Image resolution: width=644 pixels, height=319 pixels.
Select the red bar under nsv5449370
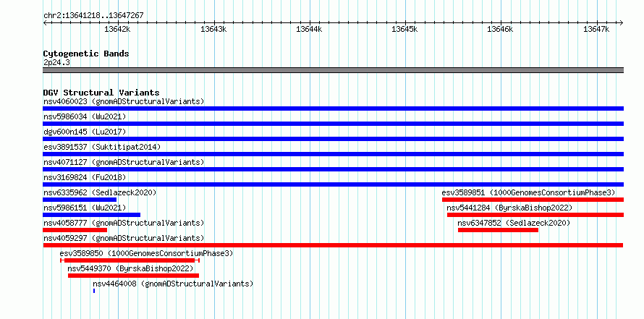pos(133,276)
